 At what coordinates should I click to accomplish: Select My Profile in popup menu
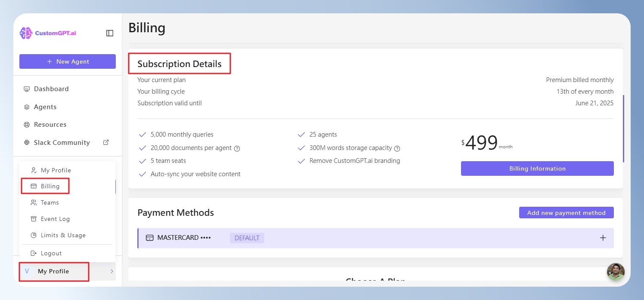(56, 170)
